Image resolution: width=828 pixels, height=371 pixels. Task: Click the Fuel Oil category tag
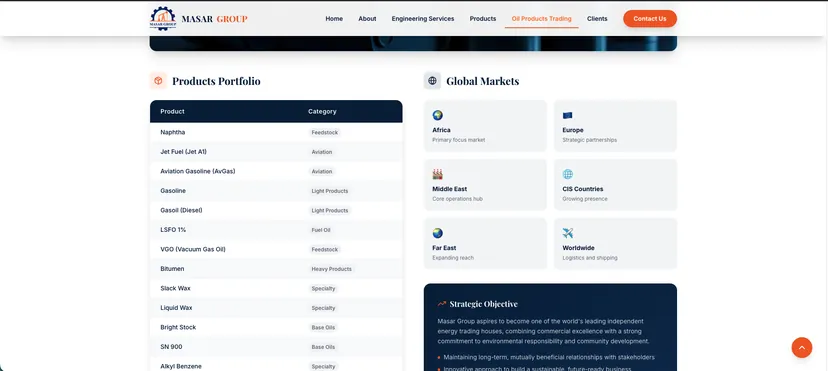click(x=321, y=230)
